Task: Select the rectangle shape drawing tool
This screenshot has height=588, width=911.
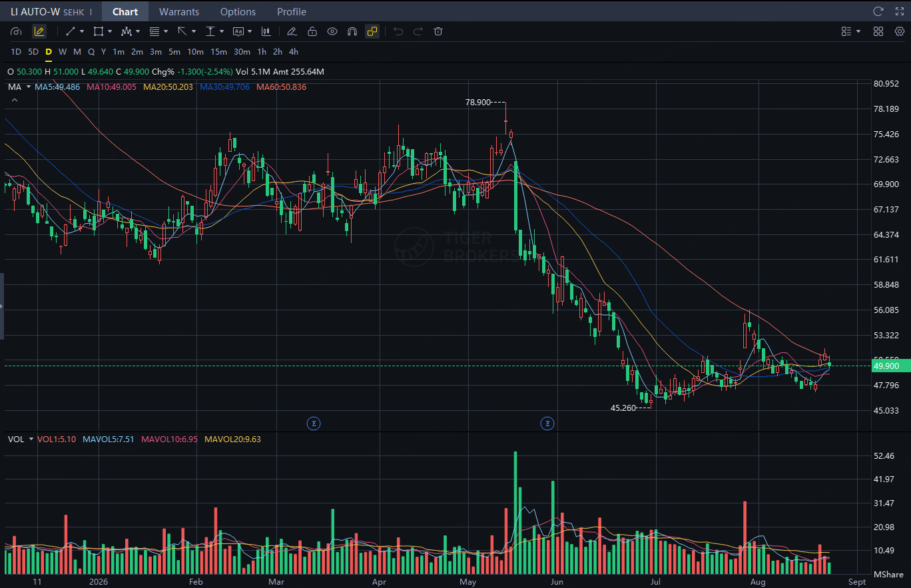Action: point(99,31)
